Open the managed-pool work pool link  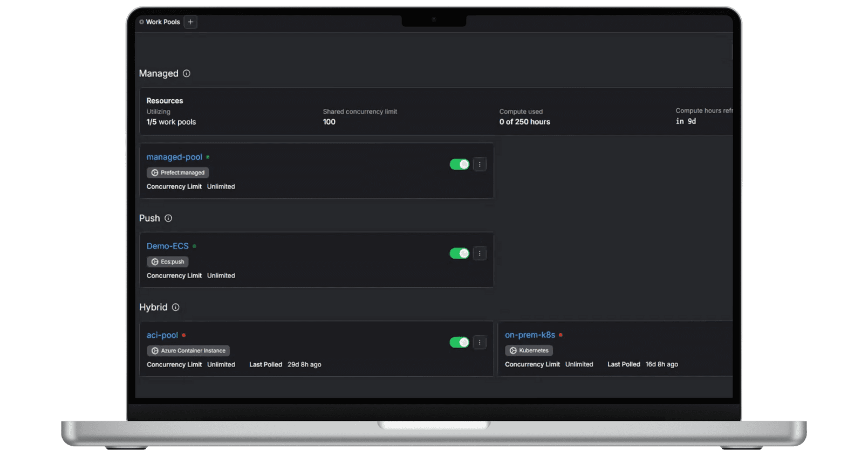[x=174, y=157]
